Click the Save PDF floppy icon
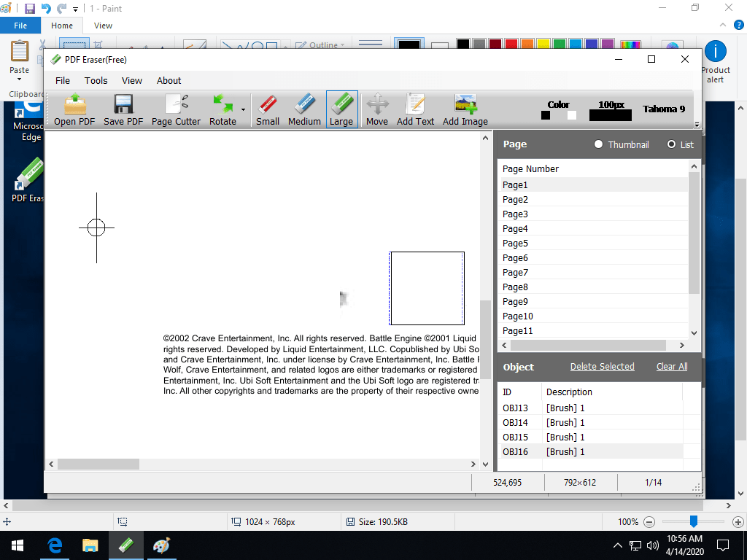747x560 pixels. (123, 109)
